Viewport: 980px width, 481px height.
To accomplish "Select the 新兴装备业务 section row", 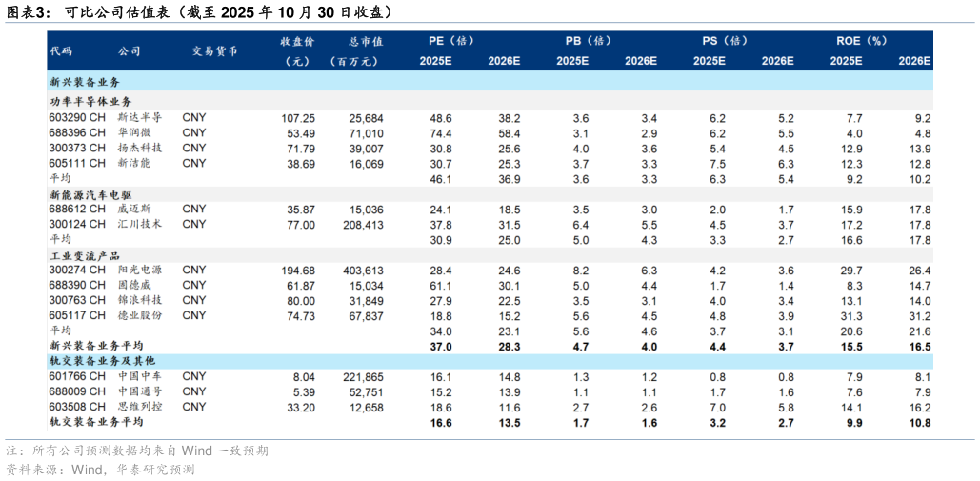I will pyautogui.click(x=490, y=81).
